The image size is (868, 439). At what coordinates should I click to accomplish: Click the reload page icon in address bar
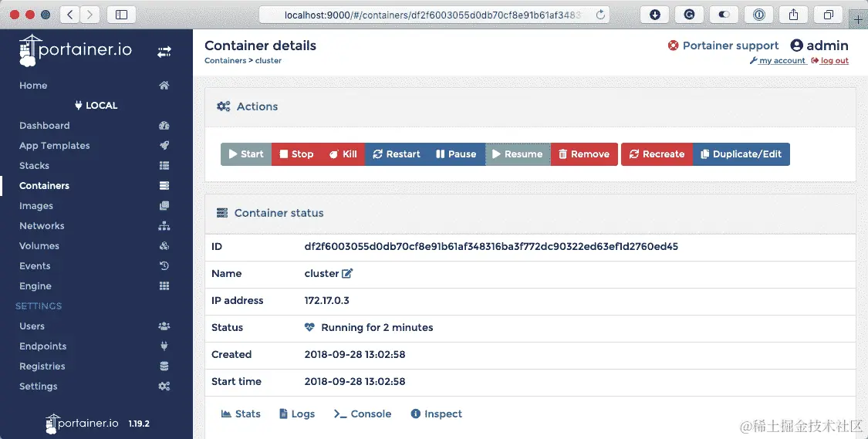(x=600, y=15)
